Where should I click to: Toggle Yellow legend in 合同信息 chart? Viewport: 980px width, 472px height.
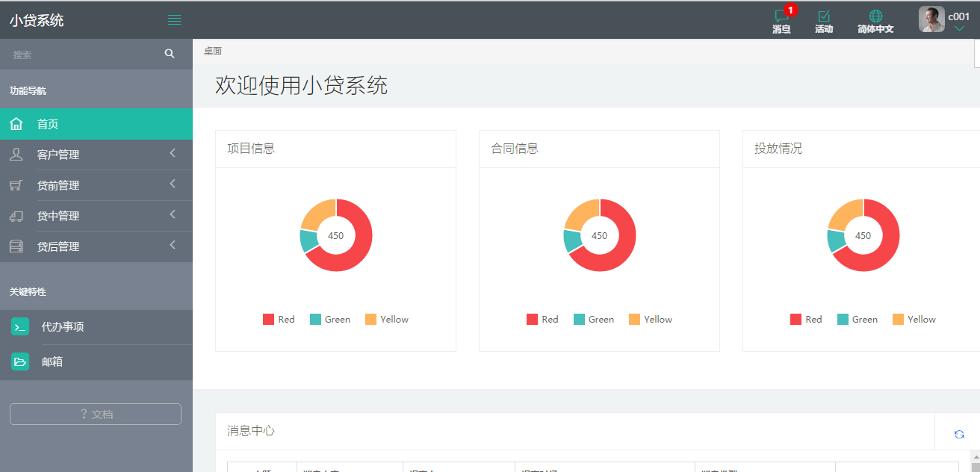point(651,319)
